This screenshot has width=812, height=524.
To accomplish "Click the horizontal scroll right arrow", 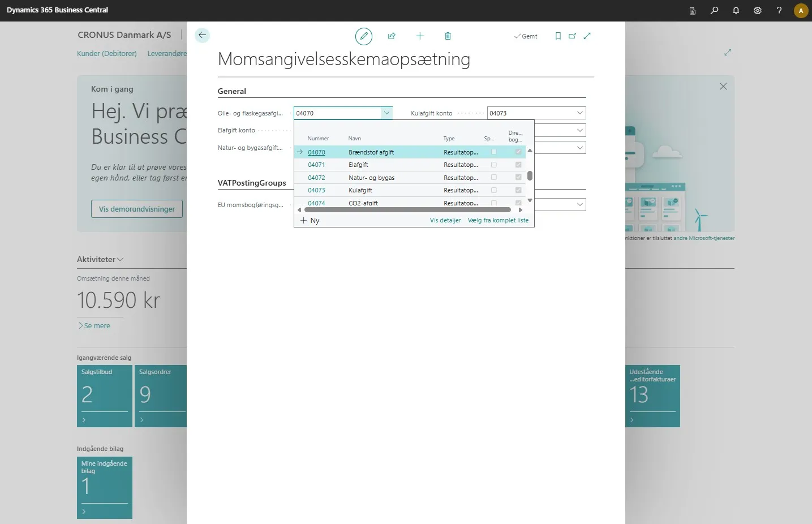I will pos(521,210).
